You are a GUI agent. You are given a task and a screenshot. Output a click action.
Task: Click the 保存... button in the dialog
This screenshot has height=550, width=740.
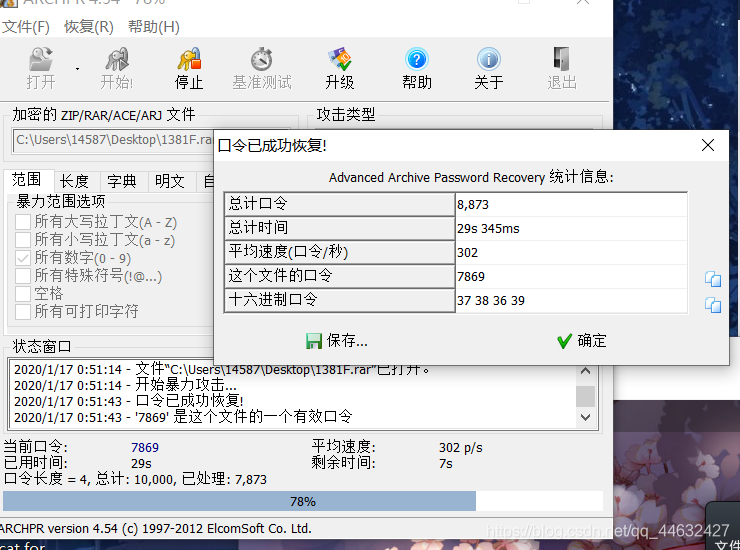pyautogui.click(x=336, y=340)
